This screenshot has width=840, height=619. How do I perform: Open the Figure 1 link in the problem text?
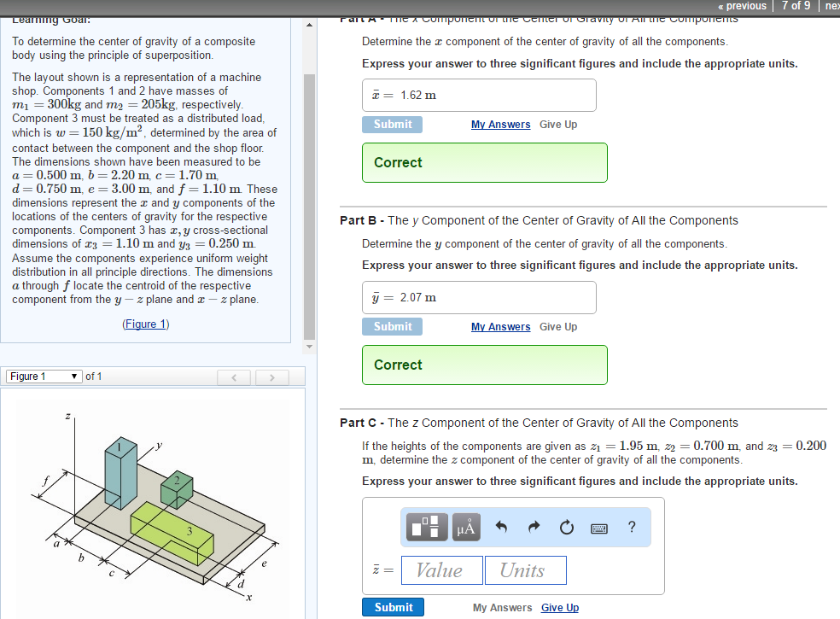click(x=145, y=323)
